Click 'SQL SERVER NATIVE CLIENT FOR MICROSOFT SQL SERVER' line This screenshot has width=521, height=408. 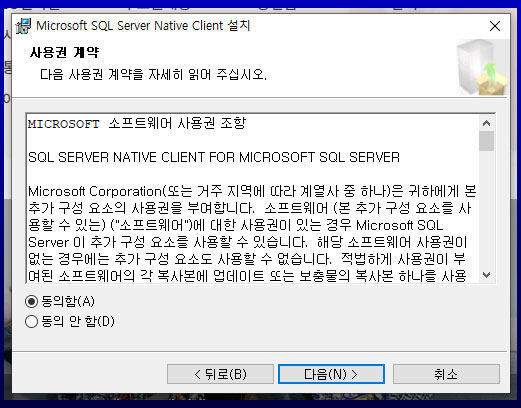point(214,157)
